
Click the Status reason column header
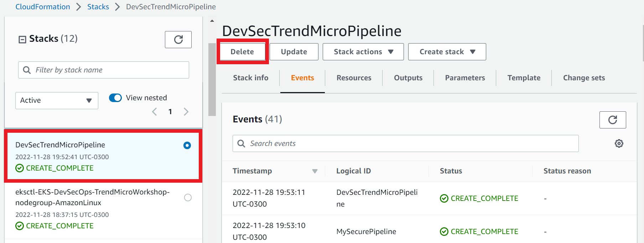[567, 171]
